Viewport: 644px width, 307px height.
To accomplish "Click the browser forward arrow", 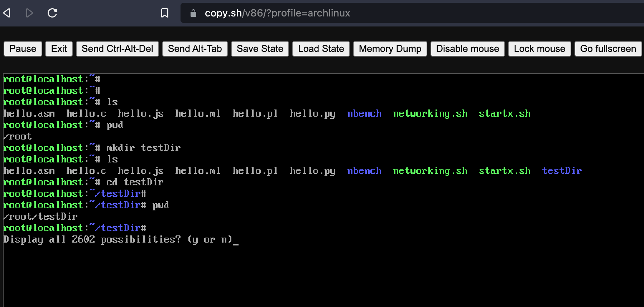I will [29, 13].
